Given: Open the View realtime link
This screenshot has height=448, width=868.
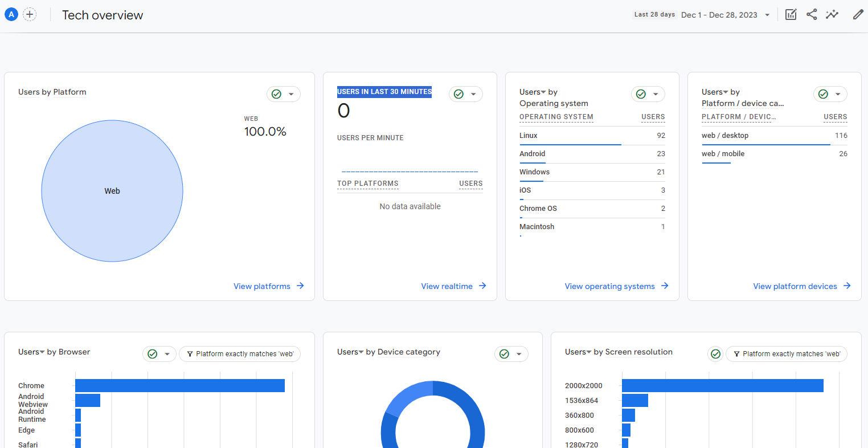Looking at the screenshot, I should pyautogui.click(x=447, y=286).
